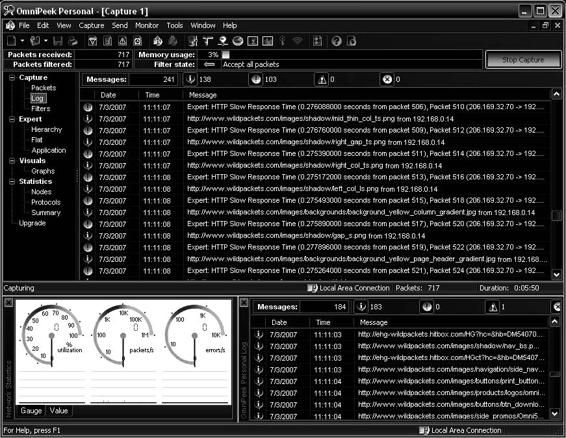The height and width of the screenshot is (438, 566).
Task: Click the Stop Capture button
Action: (x=523, y=60)
